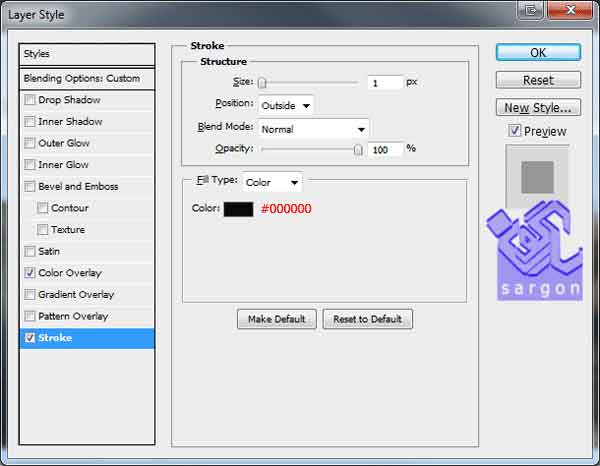Screen dimensions: 600x466
Task: Click the Opacity slider handle
Action: tap(358, 150)
